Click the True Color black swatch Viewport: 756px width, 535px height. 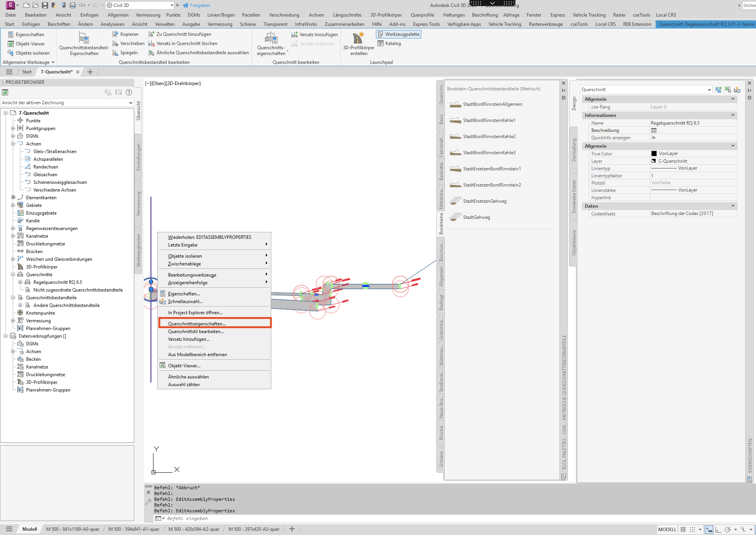tap(654, 153)
